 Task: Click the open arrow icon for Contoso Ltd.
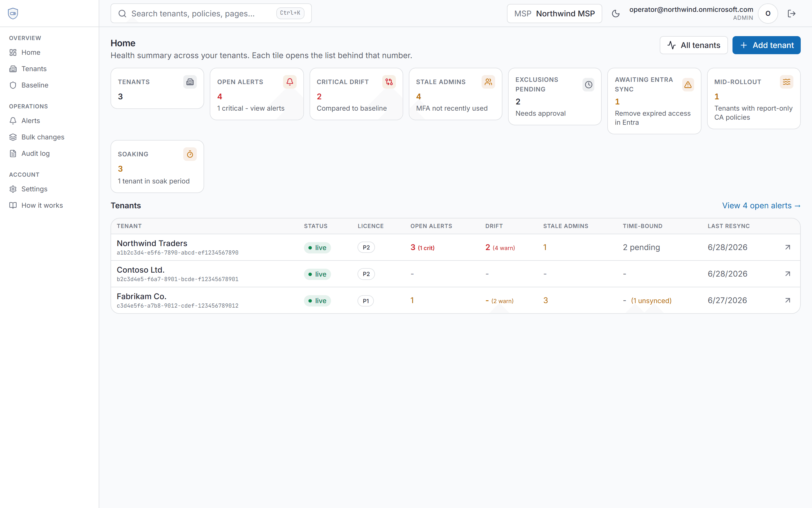tap(787, 274)
